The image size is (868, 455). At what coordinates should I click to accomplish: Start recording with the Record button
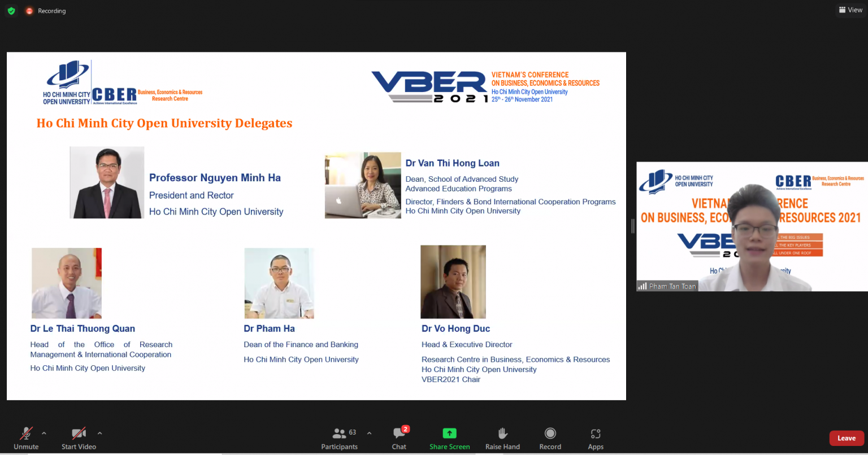click(550, 438)
